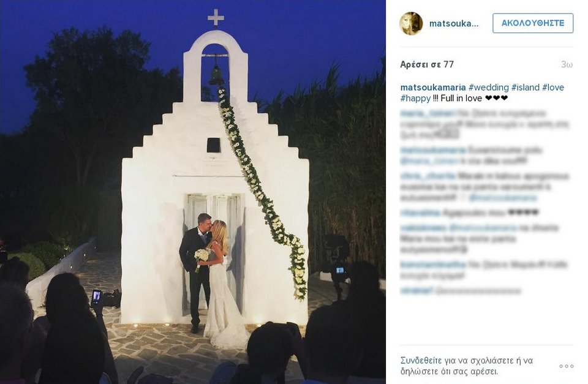The height and width of the screenshot is (384, 588).
Task: Click the Συνδεθείτε login link
Action: (421, 361)
